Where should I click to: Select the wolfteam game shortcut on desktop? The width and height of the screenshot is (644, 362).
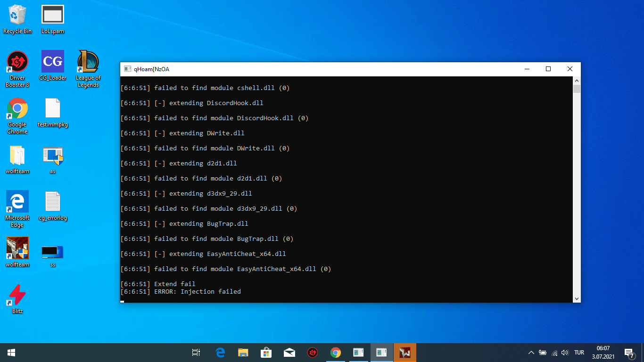click(17, 252)
